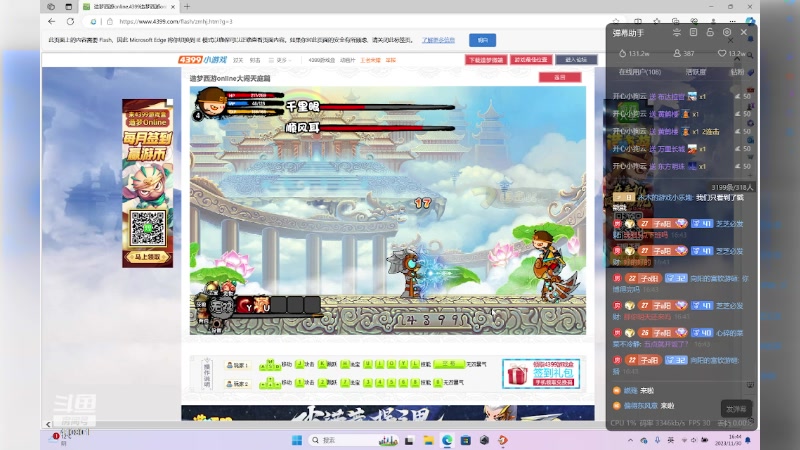Open the 4399游戏盒 nav link
Screen dimensions: 800x450
[321, 60]
